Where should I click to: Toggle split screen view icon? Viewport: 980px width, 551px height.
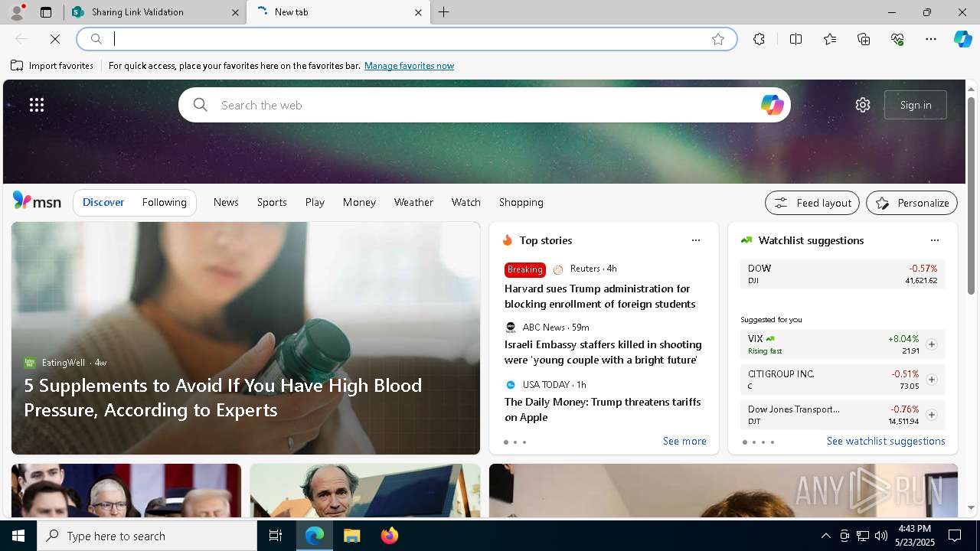click(795, 39)
